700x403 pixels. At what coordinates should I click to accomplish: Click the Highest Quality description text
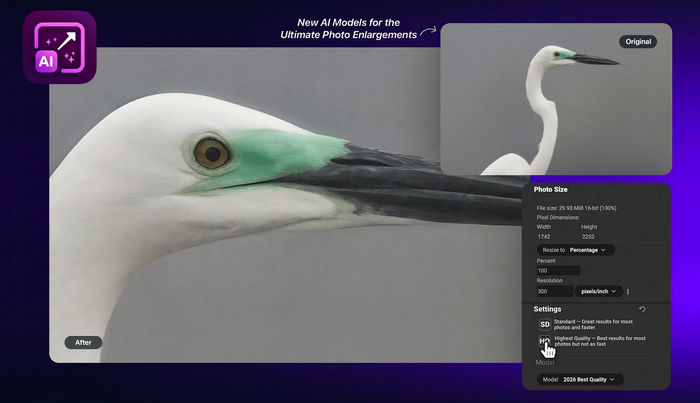(600, 341)
